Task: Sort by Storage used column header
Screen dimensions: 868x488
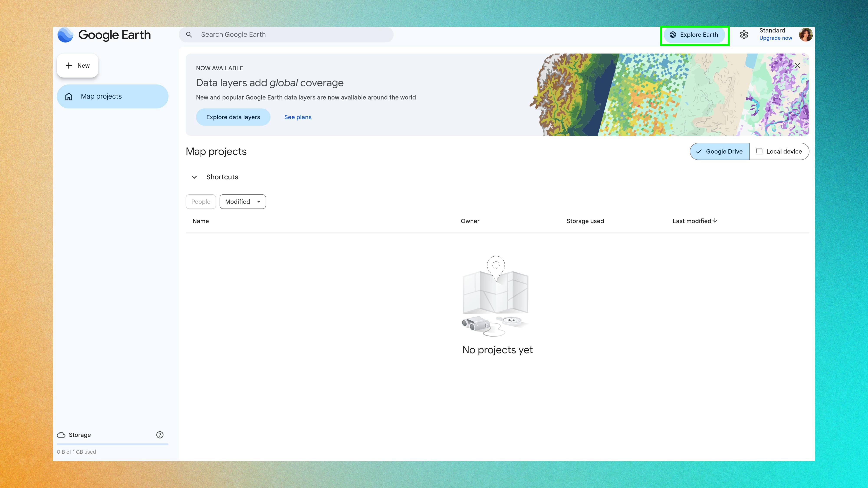Action: click(x=585, y=221)
